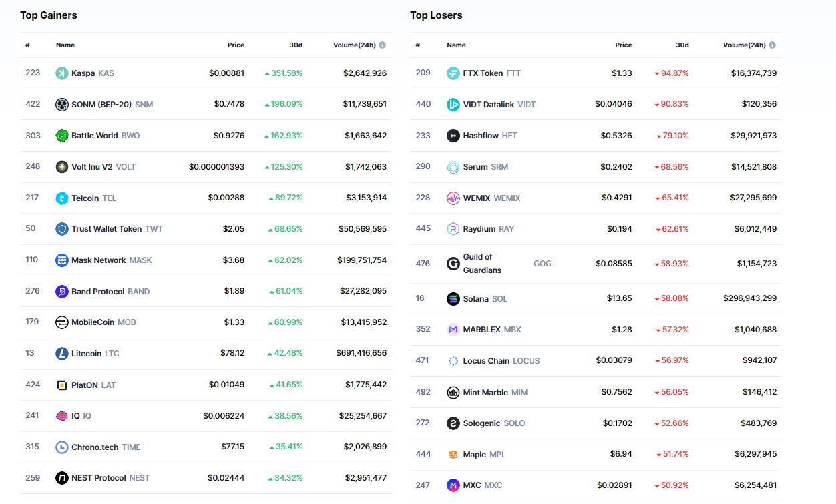Sort Top Losers by rank # header
Image resolution: width=836 pixels, height=504 pixels.
point(417,45)
